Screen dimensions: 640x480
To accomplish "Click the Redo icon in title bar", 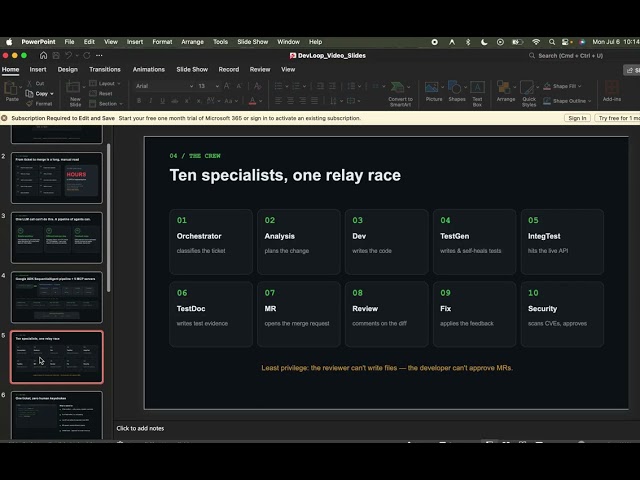I will pos(87,56).
